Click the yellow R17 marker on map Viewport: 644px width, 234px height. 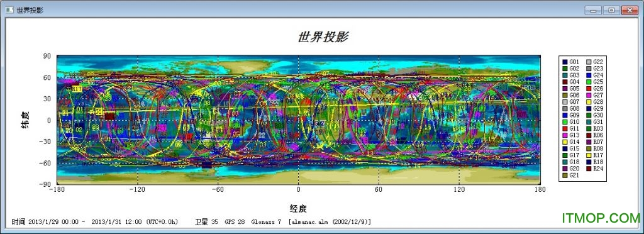tap(77, 89)
